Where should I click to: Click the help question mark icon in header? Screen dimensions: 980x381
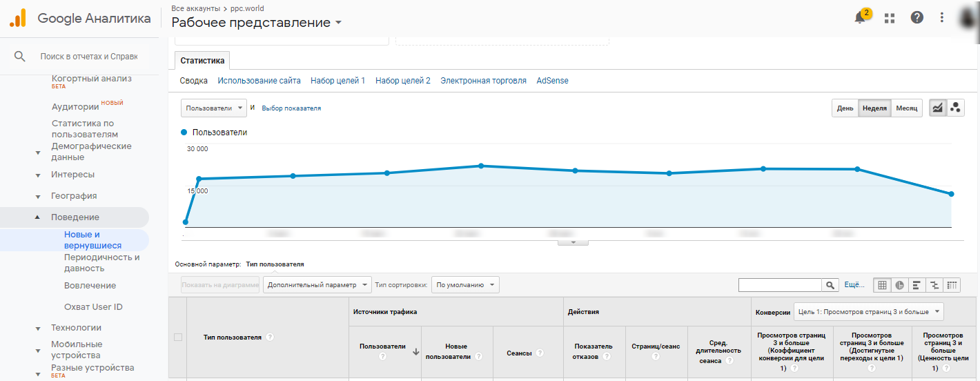(x=917, y=18)
